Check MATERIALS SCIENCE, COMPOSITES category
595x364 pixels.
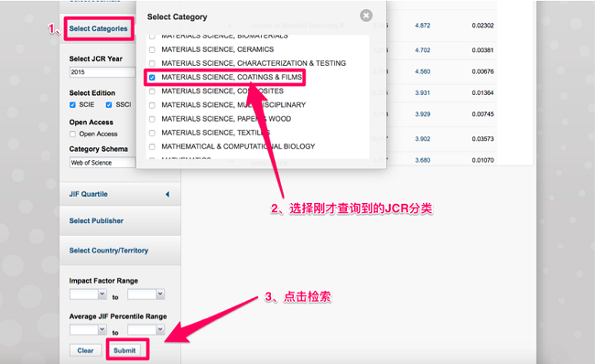[152, 91]
